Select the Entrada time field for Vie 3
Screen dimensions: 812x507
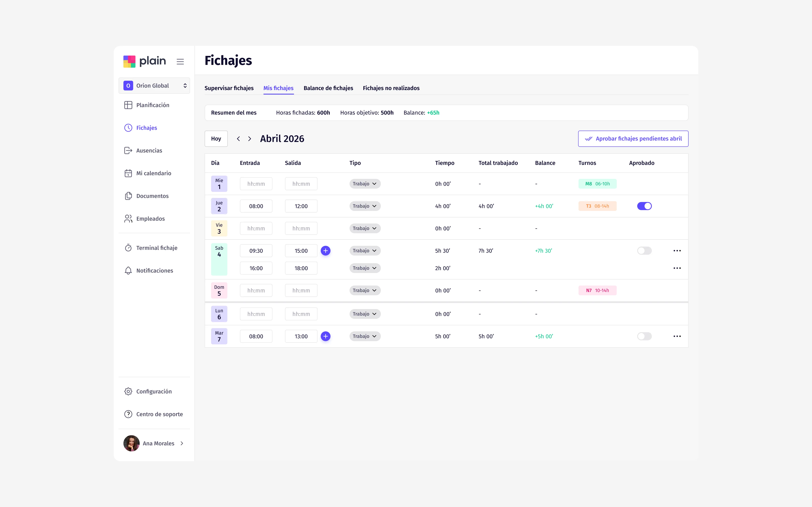tap(256, 228)
